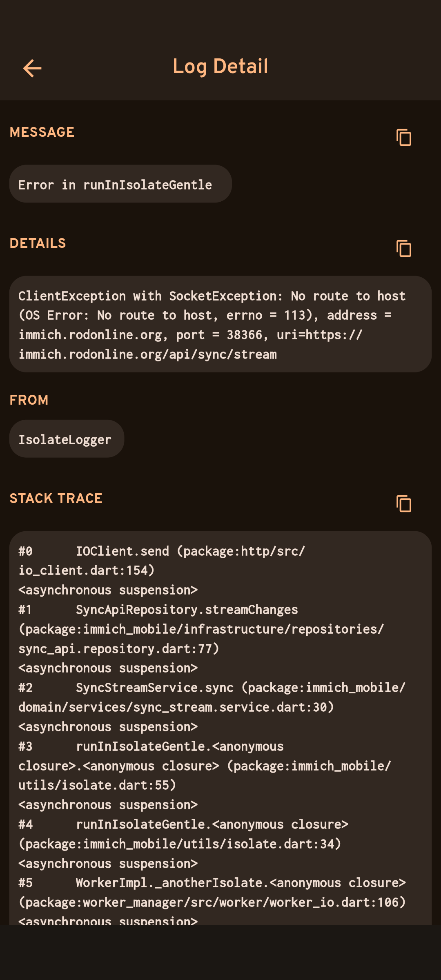The height and width of the screenshot is (980, 441).
Task: Tap stack frame #1 SyncApiRepository.streamChanges
Action: [x=187, y=610]
